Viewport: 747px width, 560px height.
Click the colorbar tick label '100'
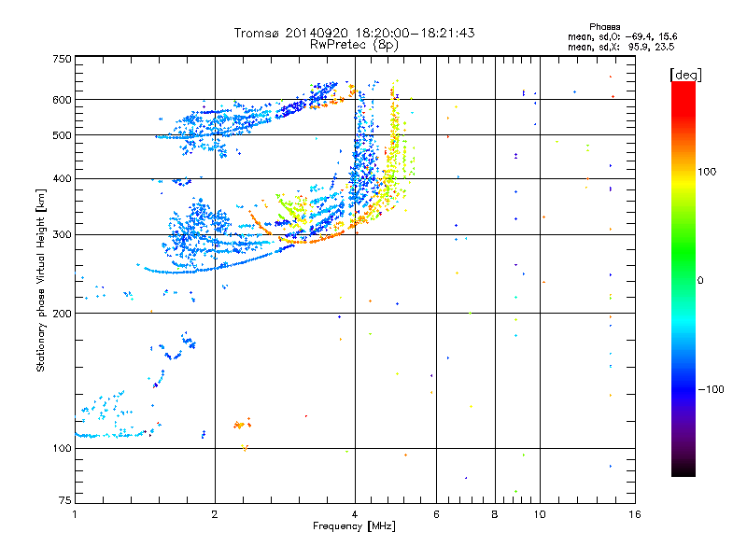pyautogui.click(x=707, y=172)
